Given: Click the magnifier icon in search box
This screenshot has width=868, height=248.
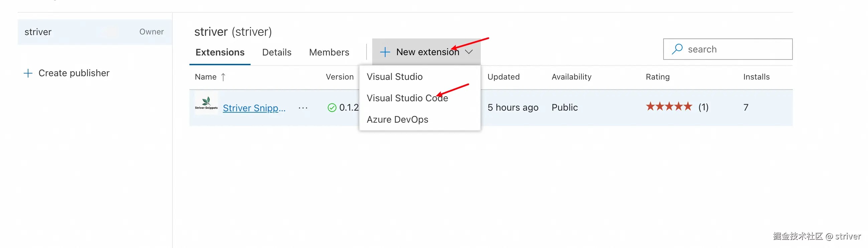Looking at the screenshot, I should pyautogui.click(x=677, y=49).
